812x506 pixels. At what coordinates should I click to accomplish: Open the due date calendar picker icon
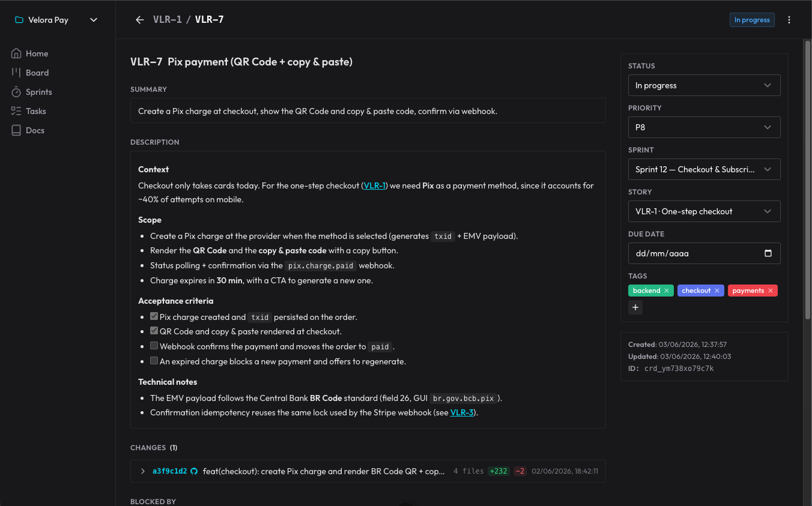768,253
